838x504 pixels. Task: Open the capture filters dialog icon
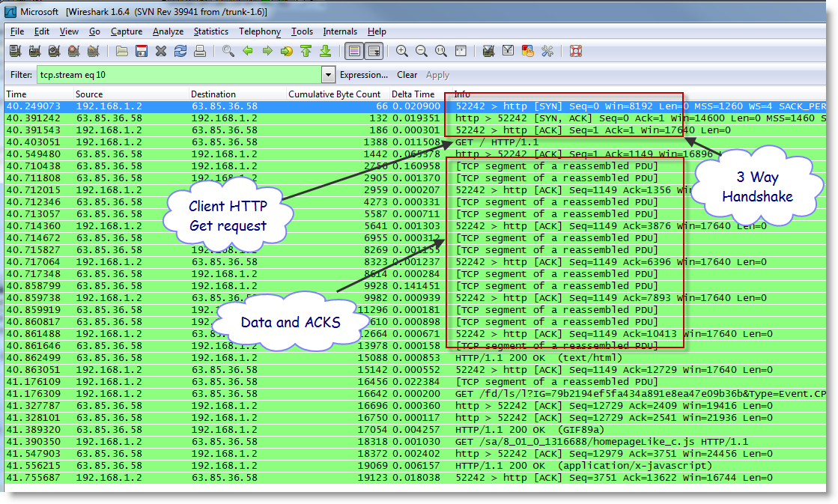(x=488, y=52)
